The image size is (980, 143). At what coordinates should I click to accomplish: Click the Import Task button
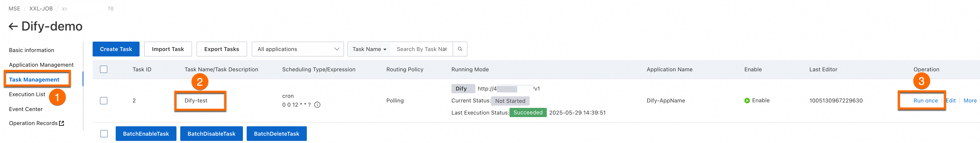tap(168, 49)
